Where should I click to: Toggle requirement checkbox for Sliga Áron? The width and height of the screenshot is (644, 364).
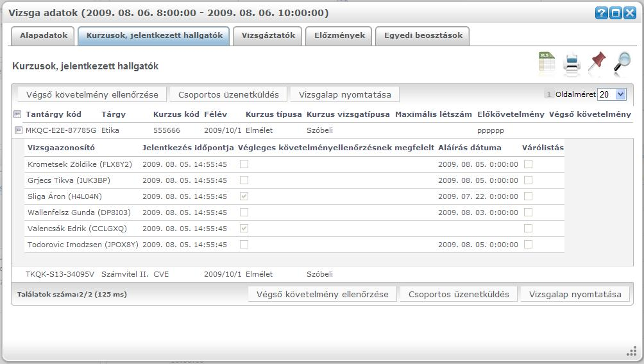click(x=244, y=196)
